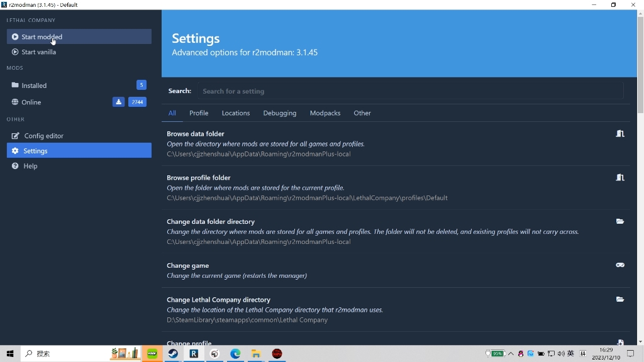The image size is (644, 362).
Task: Click the door icon for Browse profile folder
Action: [x=620, y=177]
